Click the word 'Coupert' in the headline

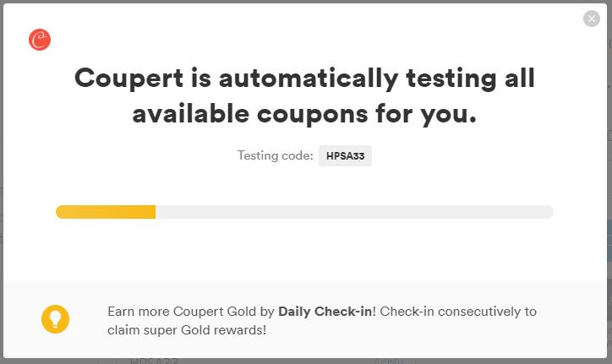tap(128, 79)
